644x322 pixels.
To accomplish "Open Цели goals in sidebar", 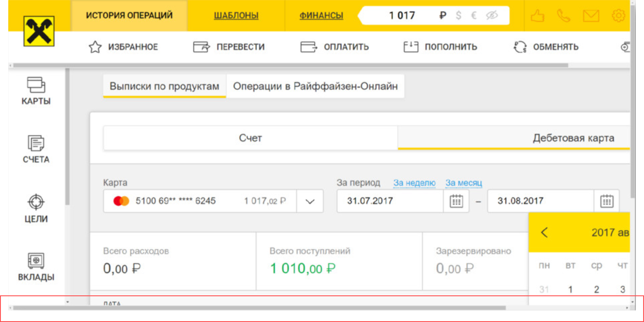I will [36, 209].
